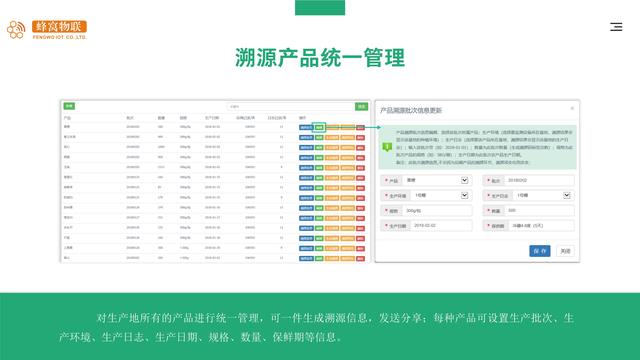Expand the 生产日志 dropdown in the dialog

click(542, 196)
